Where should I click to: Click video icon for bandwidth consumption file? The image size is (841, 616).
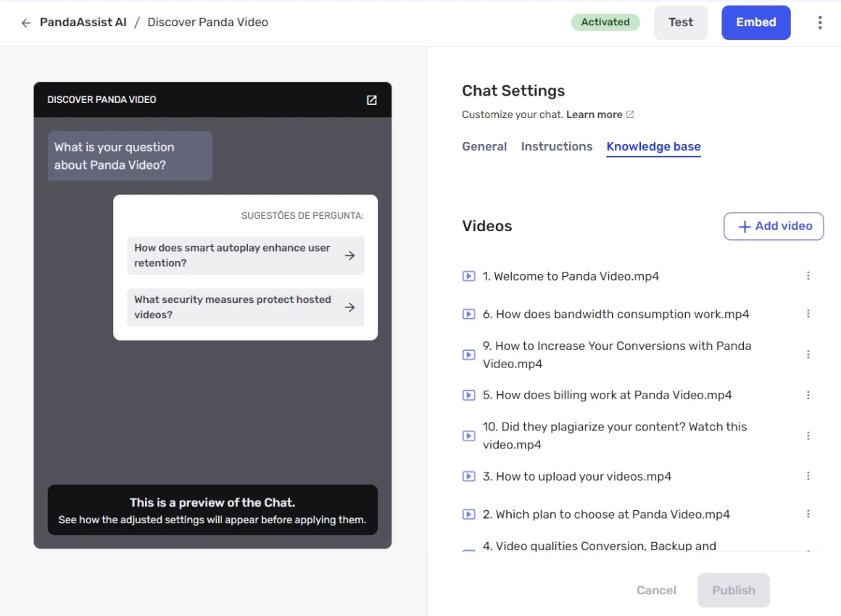pyautogui.click(x=469, y=315)
